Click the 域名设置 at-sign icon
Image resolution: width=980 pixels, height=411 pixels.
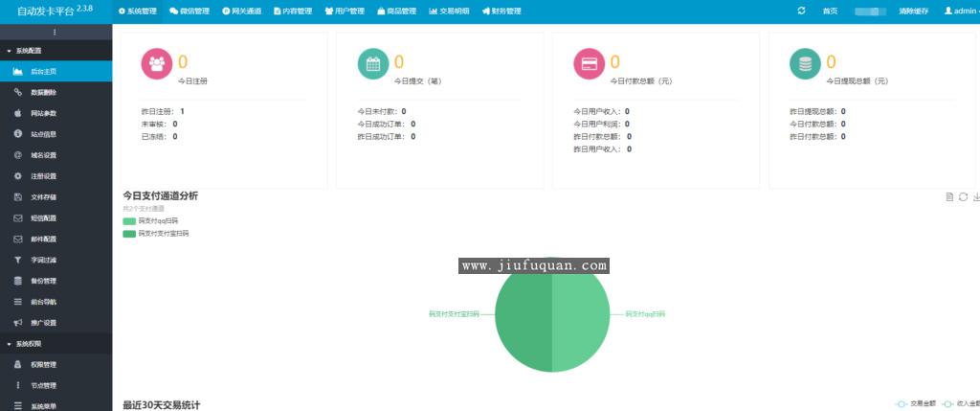pos(18,155)
